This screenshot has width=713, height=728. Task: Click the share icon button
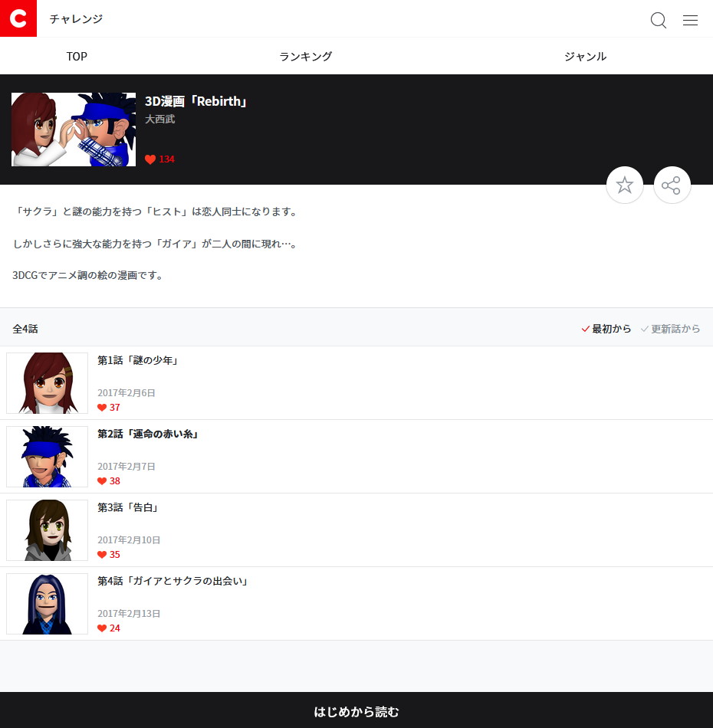coord(672,185)
